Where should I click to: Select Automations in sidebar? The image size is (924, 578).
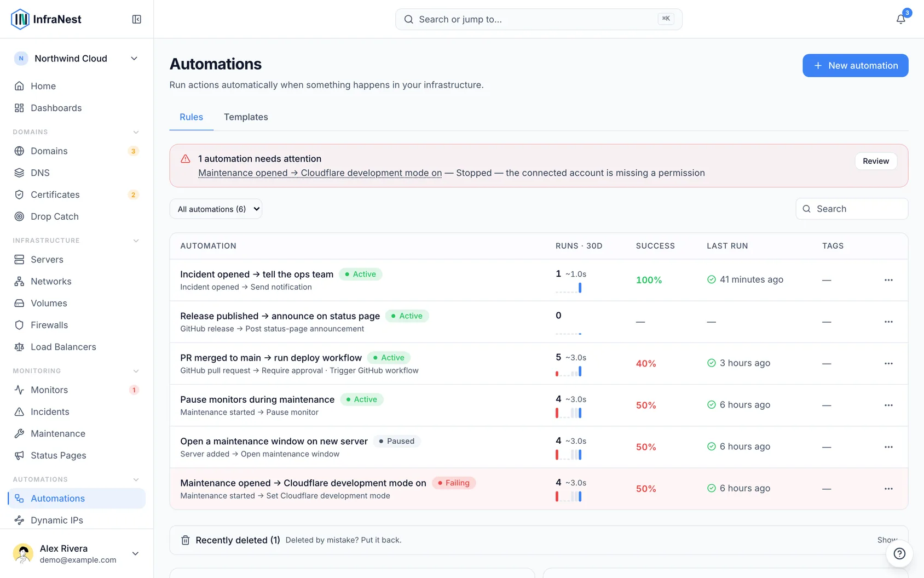point(77,498)
